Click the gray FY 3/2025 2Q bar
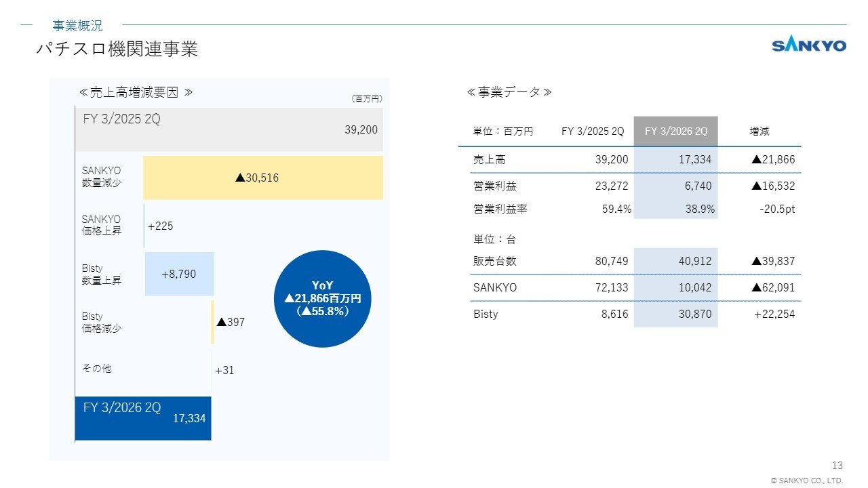The width and height of the screenshot is (868, 488). pyautogui.click(x=229, y=129)
